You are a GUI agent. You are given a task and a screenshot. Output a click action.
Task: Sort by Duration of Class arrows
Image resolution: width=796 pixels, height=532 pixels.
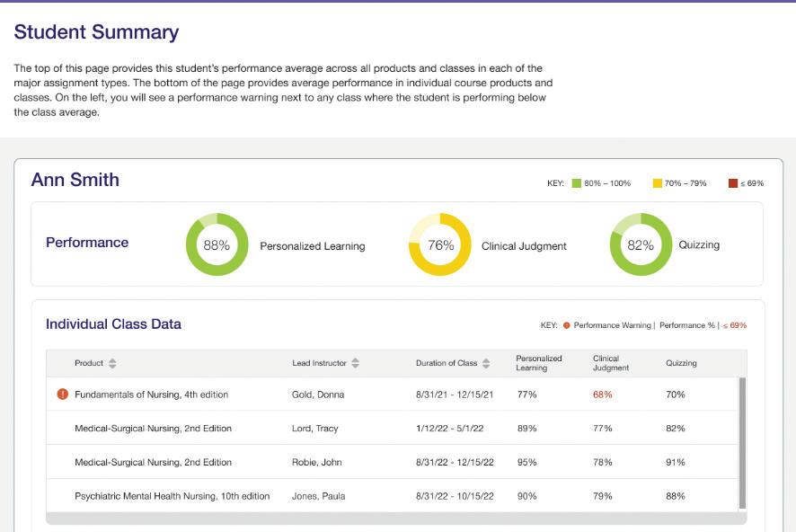point(486,363)
